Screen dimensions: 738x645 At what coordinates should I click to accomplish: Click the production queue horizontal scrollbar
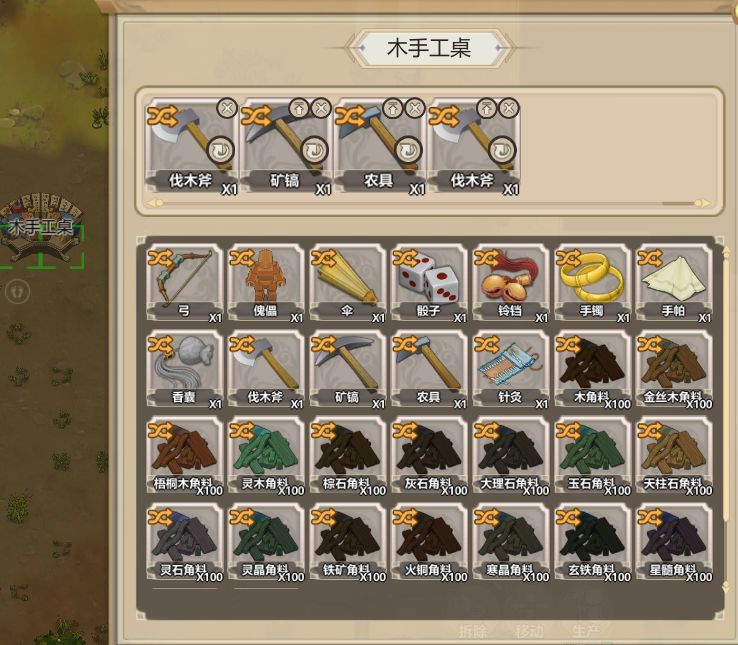tap(428, 203)
